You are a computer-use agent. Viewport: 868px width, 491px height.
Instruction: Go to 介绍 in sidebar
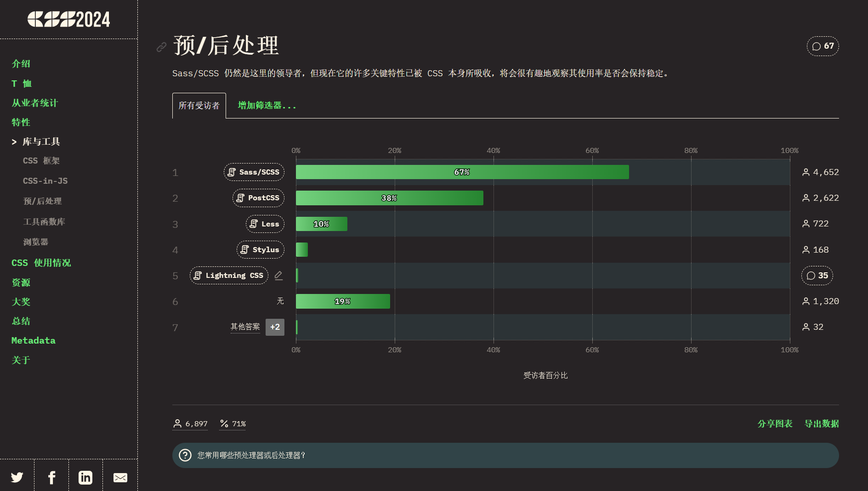pyautogui.click(x=21, y=64)
